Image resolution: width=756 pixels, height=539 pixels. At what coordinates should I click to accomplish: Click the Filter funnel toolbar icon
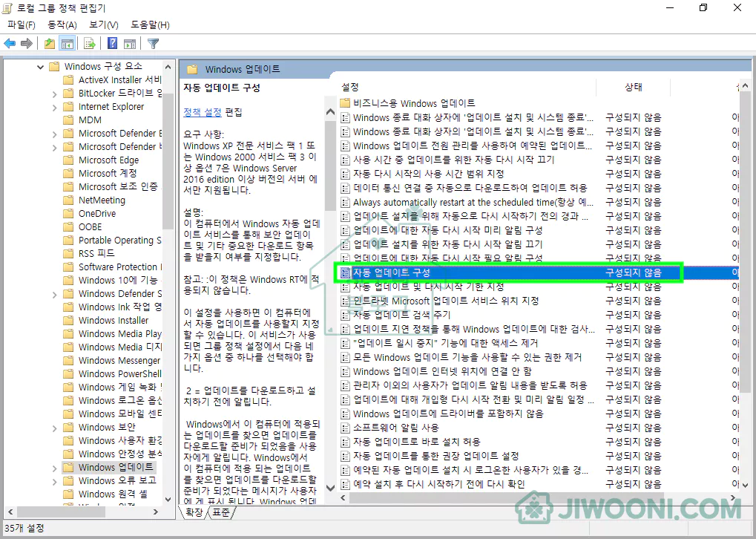(x=154, y=43)
